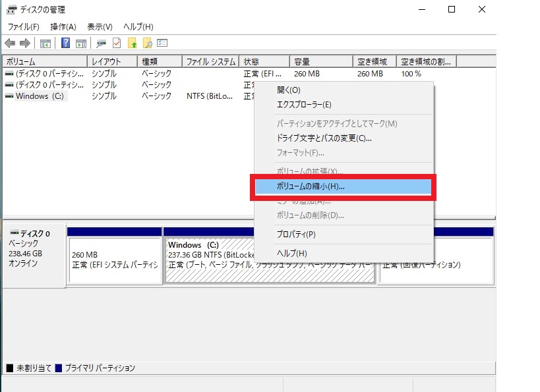
Task: Click the 260 MB EFI partition block
Action: click(x=115, y=260)
